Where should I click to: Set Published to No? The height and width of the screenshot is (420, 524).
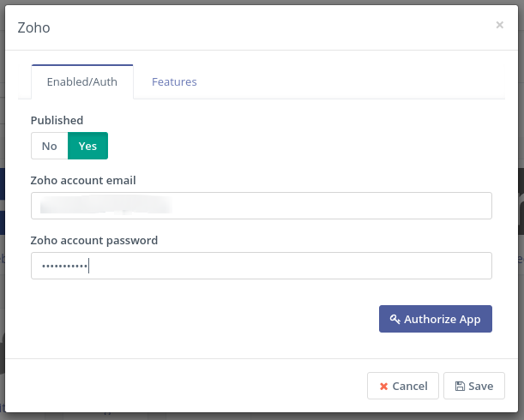(x=50, y=146)
